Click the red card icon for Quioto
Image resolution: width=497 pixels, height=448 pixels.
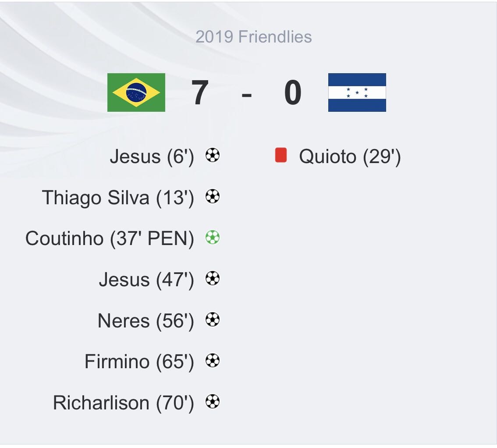click(281, 155)
